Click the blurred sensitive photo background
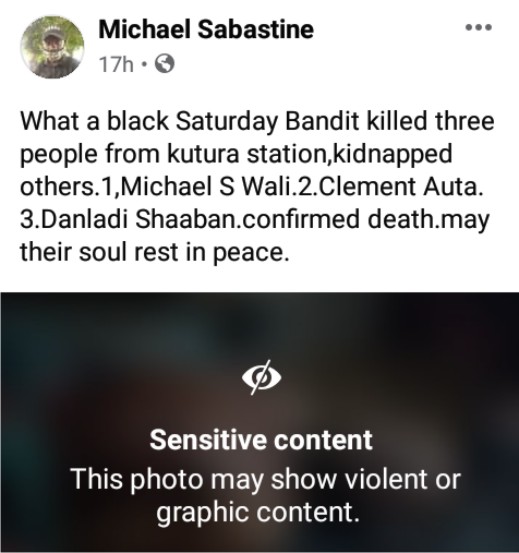Image resolution: width=519 pixels, height=553 pixels. click(x=260, y=422)
